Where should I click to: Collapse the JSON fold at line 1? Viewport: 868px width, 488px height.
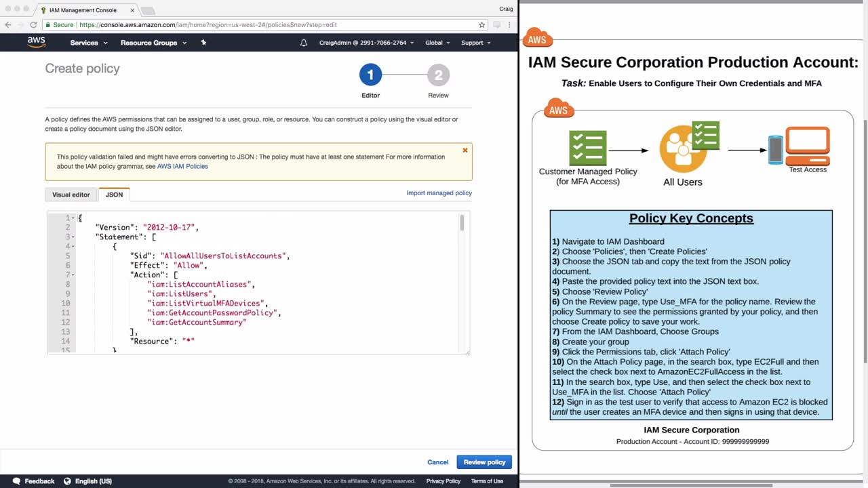point(73,218)
